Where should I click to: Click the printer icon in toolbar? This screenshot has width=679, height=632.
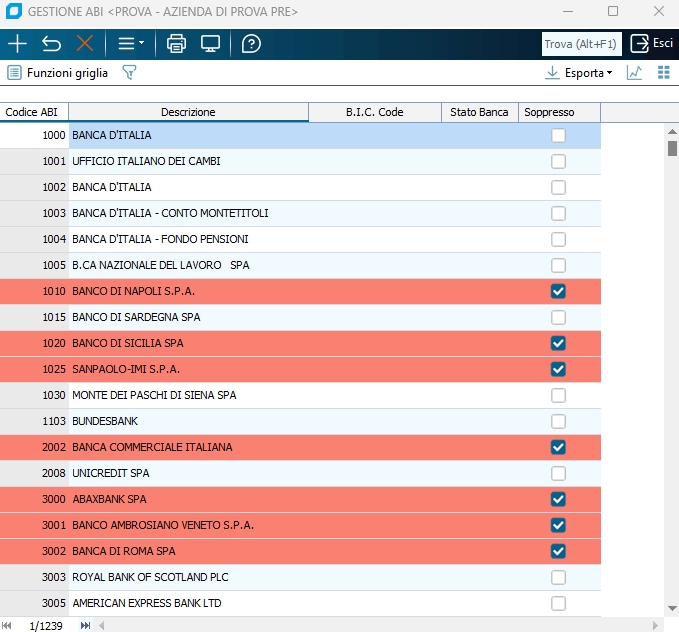point(176,44)
